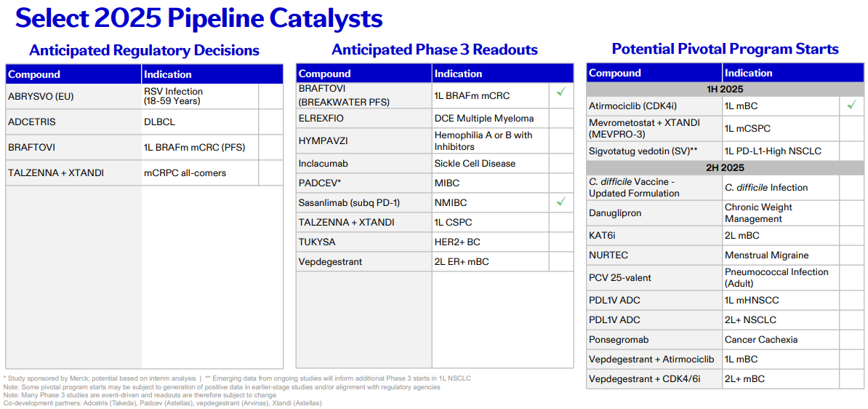Select the 'Sickle Cell Disease' cell

coord(491,164)
